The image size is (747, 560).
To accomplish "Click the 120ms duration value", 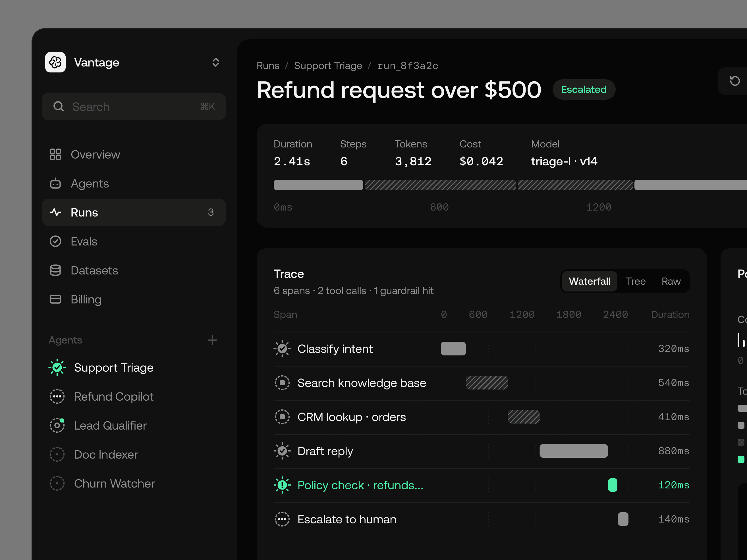I will (x=674, y=485).
